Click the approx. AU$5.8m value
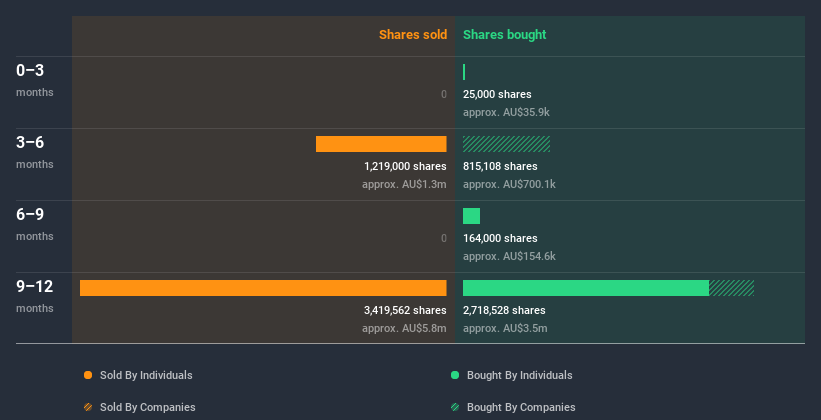The width and height of the screenshot is (821, 420). tap(404, 328)
